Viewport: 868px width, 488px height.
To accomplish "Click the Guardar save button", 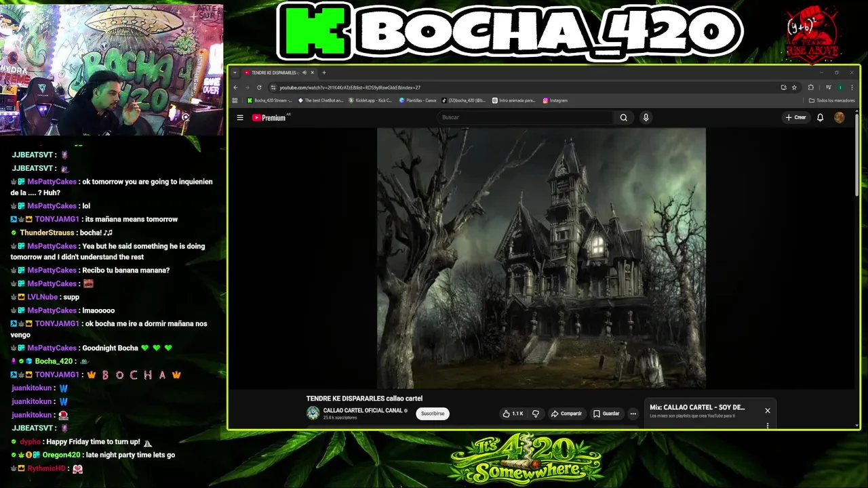I will (606, 413).
